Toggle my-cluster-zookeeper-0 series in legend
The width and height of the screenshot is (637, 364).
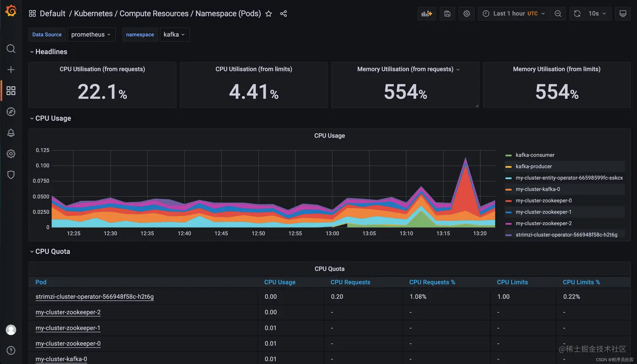click(x=543, y=201)
